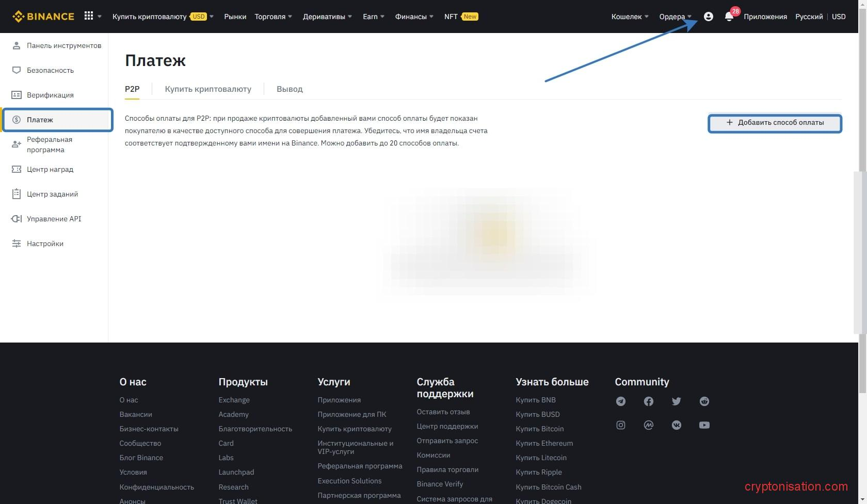Viewport: 867px width, 504px height.
Task: Open notifications via the bell icon
Action: (x=729, y=17)
